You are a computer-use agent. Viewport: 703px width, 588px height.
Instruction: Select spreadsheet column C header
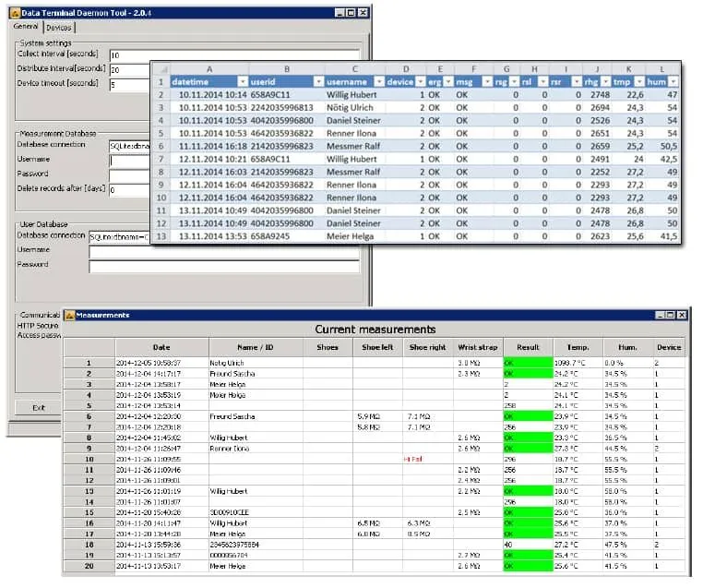pos(354,69)
